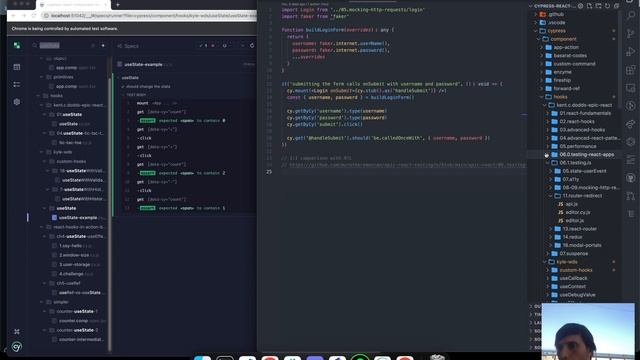Click the new spec plus icon beside search
This screenshot has width=640, height=360.
click(103, 46)
